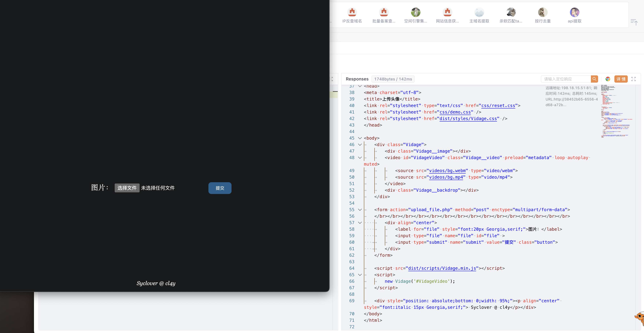The width and height of the screenshot is (644, 333).
Task: Open response in Chrome browser icon
Action: click(x=608, y=79)
